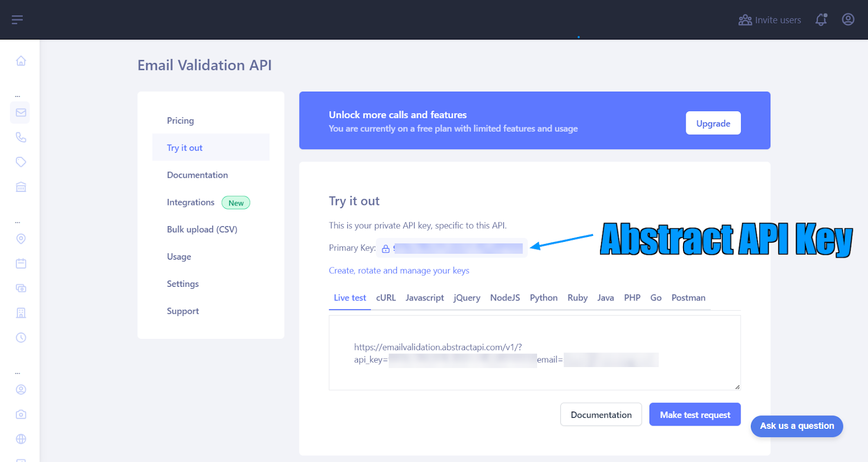This screenshot has height=462, width=868.
Task: Switch to the NodeJS tab
Action: 505,298
